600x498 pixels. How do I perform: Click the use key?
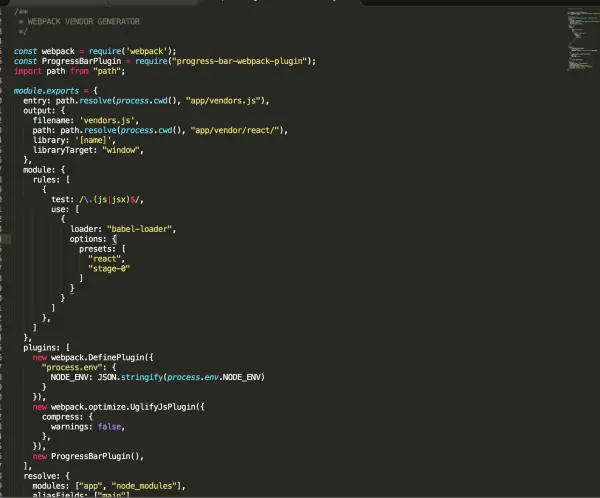coord(60,209)
